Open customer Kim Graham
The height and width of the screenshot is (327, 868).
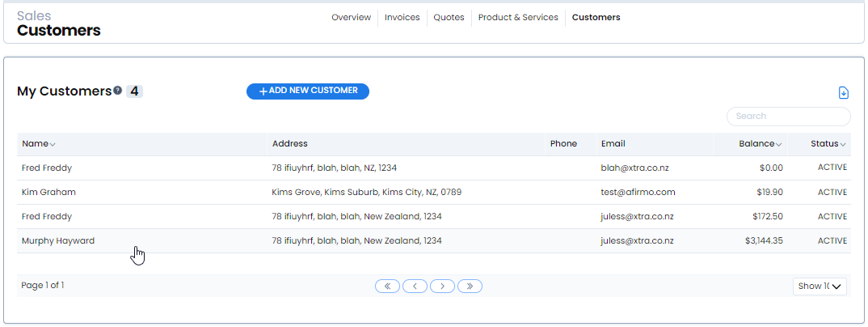[48, 193]
